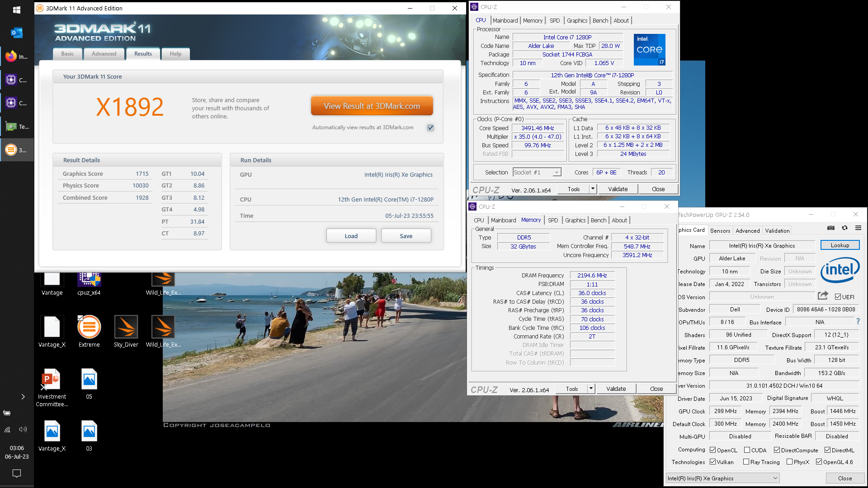This screenshot has height=488, width=868.
Task: Open Outlook from the taskbar
Action: pos(17,33)
